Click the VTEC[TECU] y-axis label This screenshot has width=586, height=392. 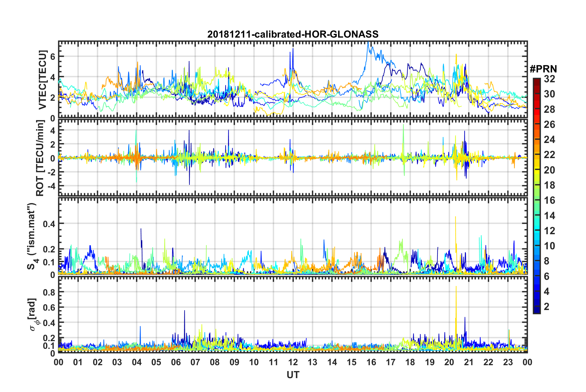[43, 80]
